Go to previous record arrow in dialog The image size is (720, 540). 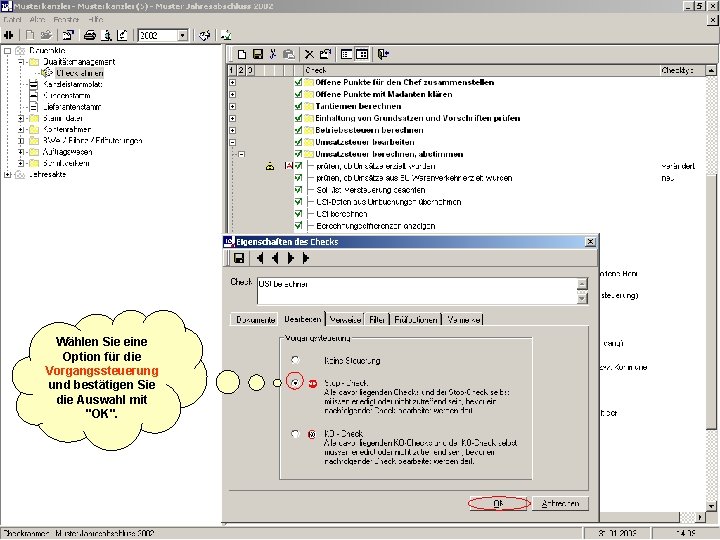(276, 258)
